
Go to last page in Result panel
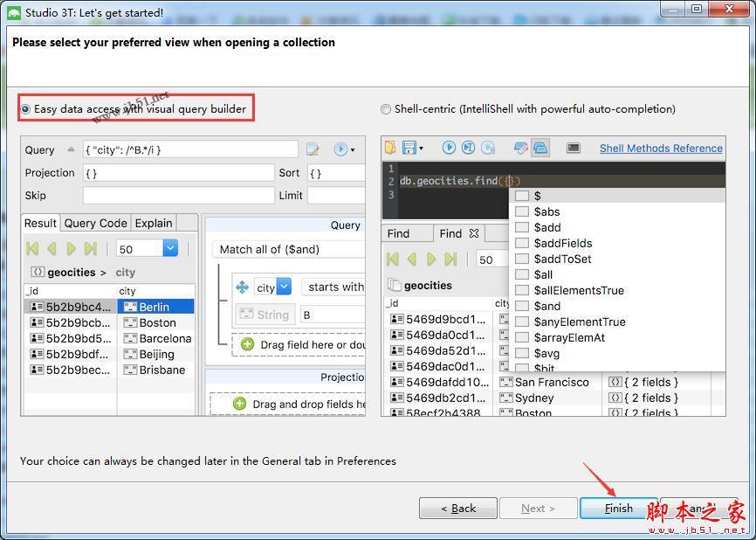pyautogui.click(x=91, y=248)
